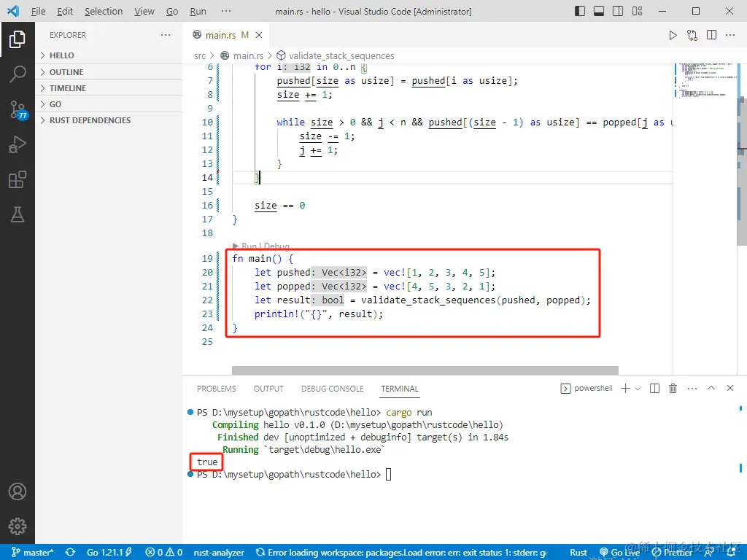
Task: Open the Manage gear icon
Action: (18, 526)
